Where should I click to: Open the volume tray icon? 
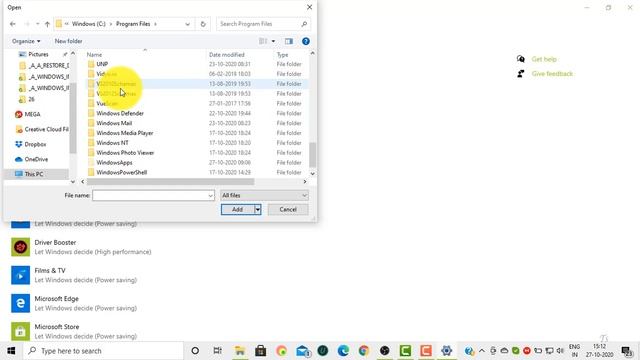click(560, 351)
